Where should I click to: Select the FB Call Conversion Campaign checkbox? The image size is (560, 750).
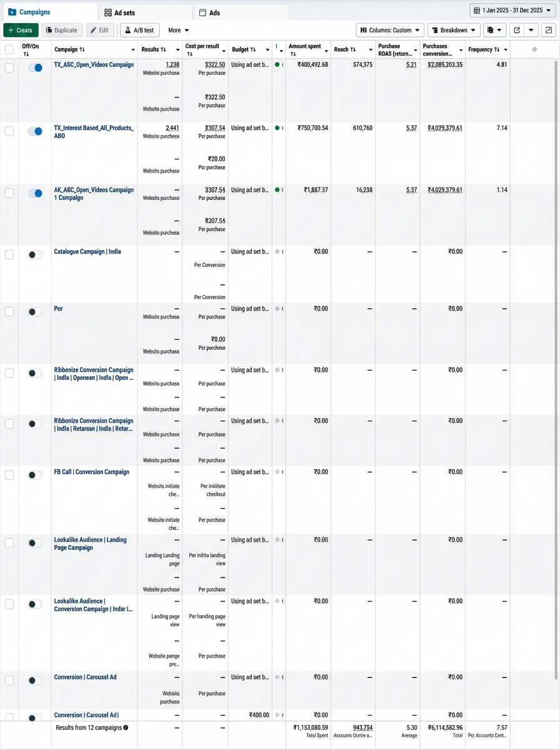click(x=9, y=475)
